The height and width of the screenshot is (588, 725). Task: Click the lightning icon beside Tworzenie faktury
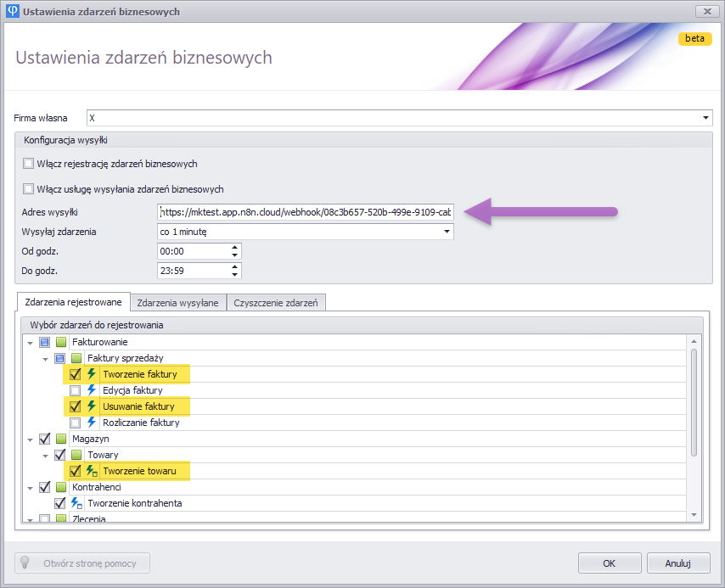coord(92,374)
